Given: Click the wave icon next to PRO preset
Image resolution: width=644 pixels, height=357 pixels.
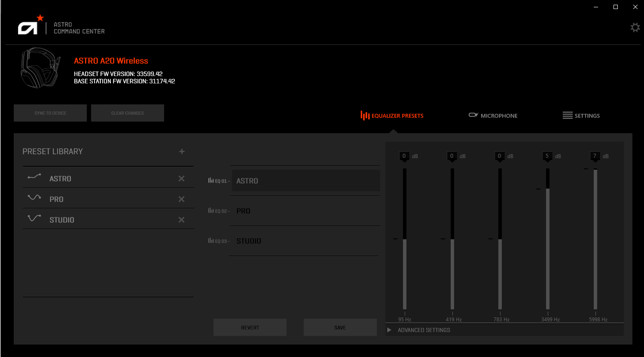Looking at the screenshot, I should (34, 198).
